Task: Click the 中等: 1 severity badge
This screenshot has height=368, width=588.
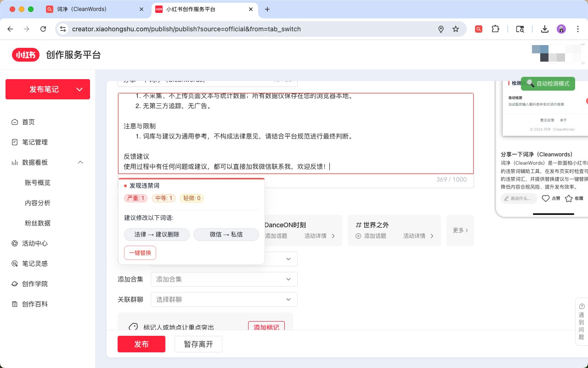Action: (164, 198)
